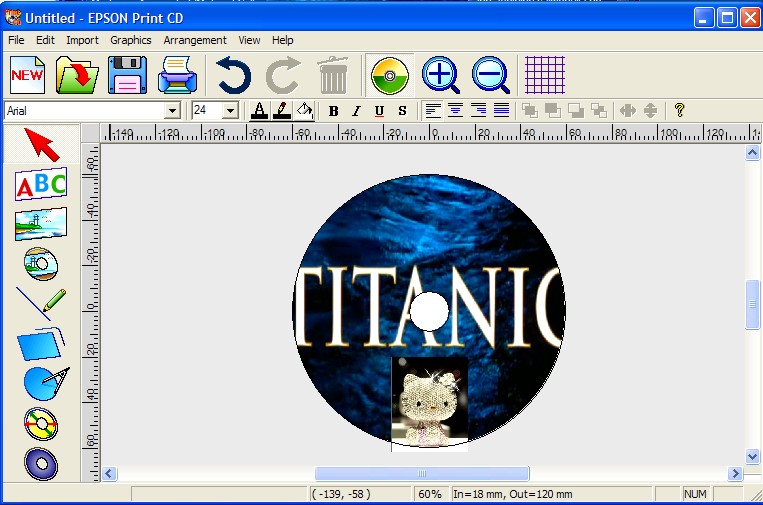Zoom in with the plus magnifier
Image resolution: width=763 pixels, height=505 pixels.
point(441,75)
